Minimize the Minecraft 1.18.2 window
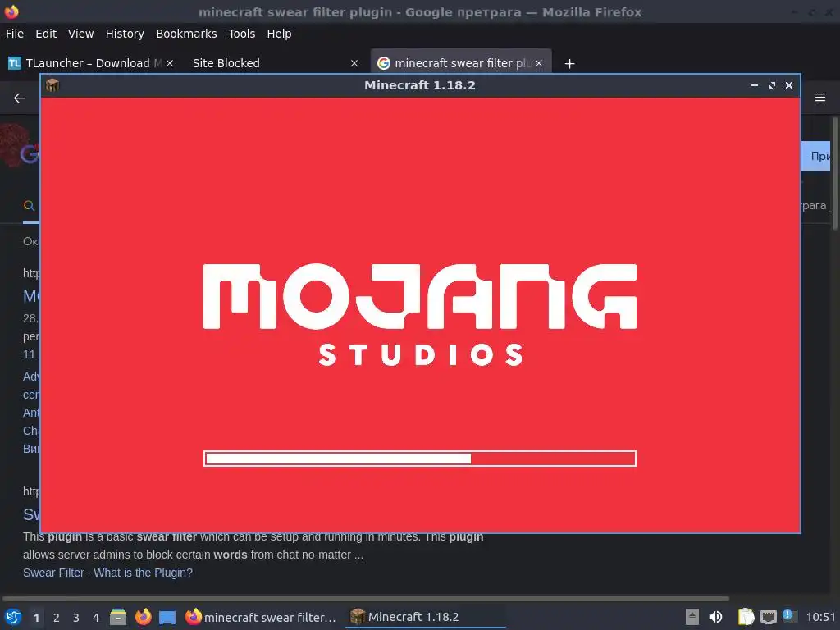 click(755, 85)
